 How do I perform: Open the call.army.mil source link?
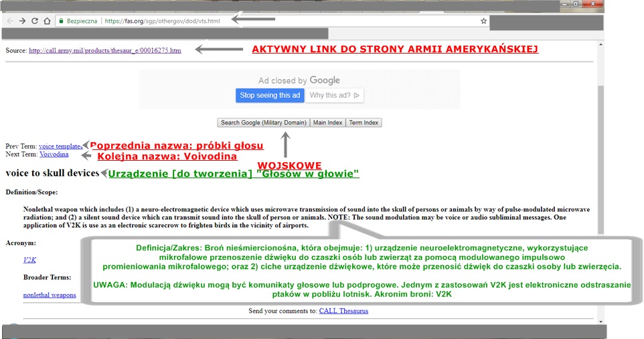pos(104,50)
